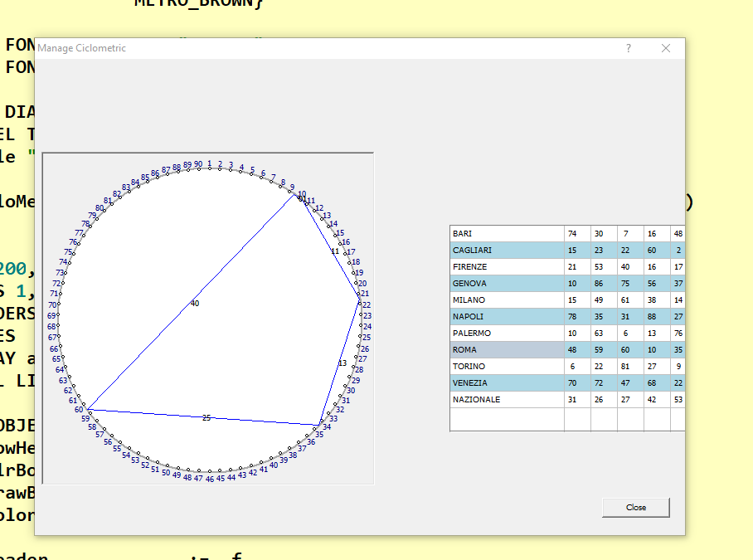Click the Close button in the dialog
753x560 pixels.
pos(636,508)
